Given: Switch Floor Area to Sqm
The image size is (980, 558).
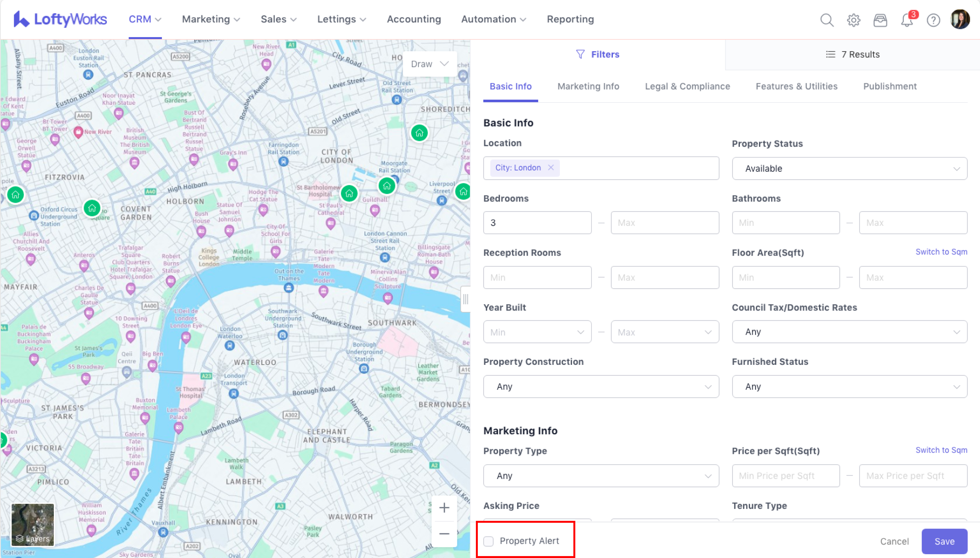Looking at the screenshot, I should 941,252.
